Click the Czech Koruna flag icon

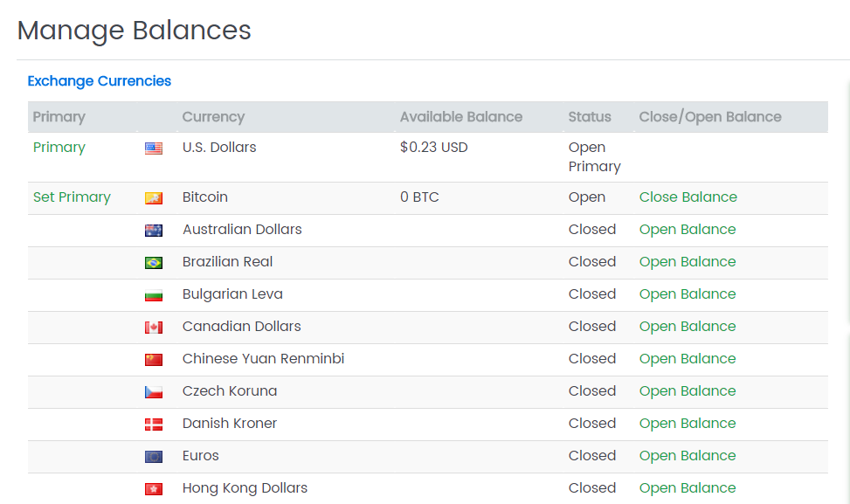coord(154,392)
